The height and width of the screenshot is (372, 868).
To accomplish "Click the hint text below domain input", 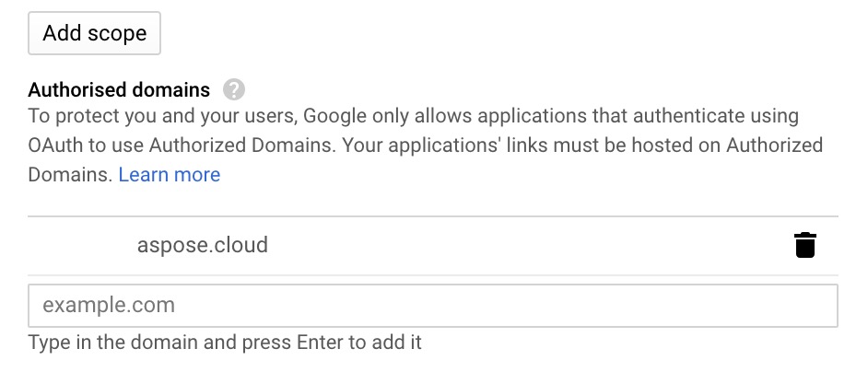I will [x=225, y=343].
